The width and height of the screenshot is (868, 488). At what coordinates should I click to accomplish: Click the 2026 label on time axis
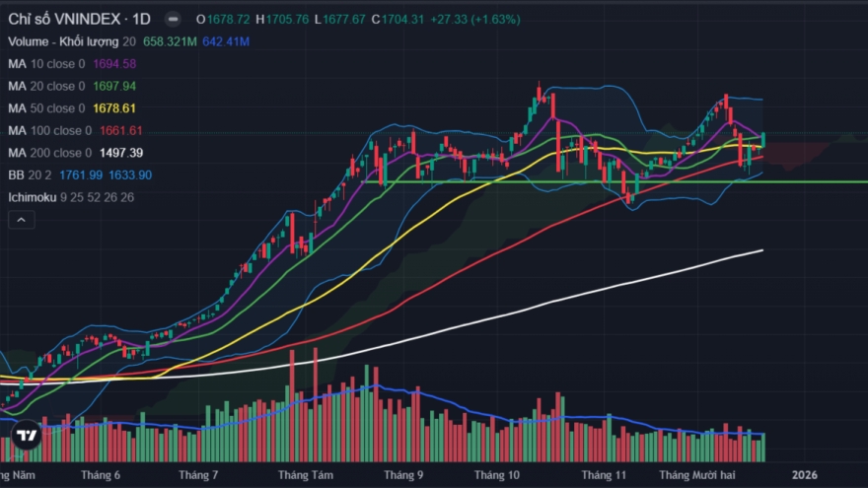(x=805, y=474)
